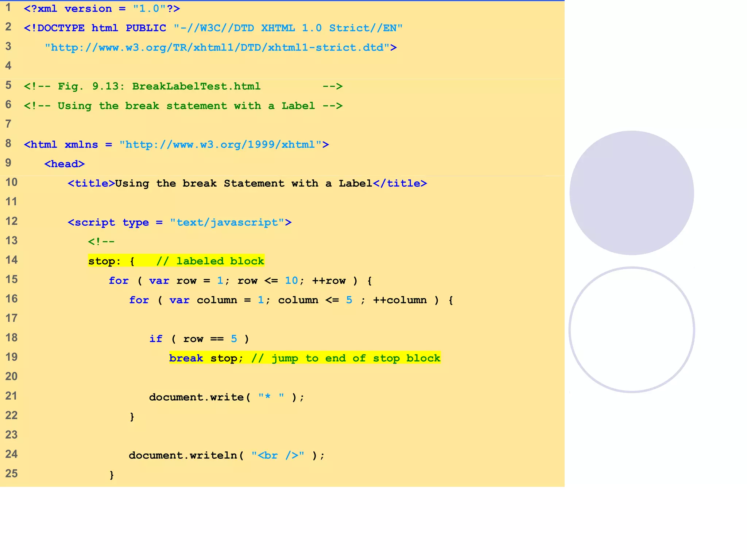
Task: Click the '<script type = "text/javascript">' tag
Action: (180, 222)
